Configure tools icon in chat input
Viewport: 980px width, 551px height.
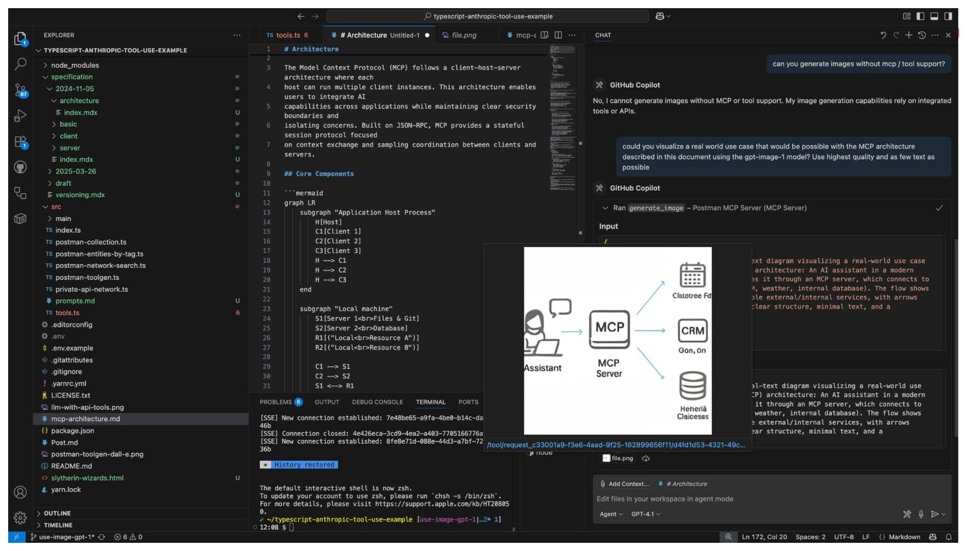click(907, 514)
